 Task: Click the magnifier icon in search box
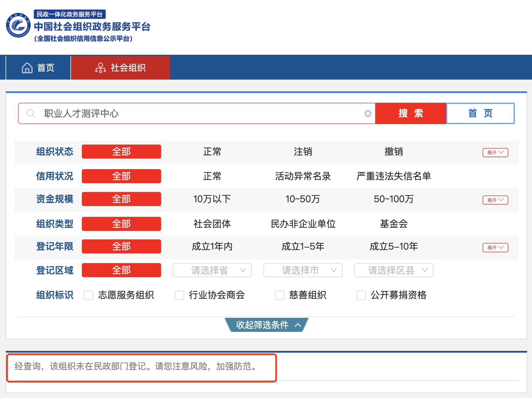point(30,113)
